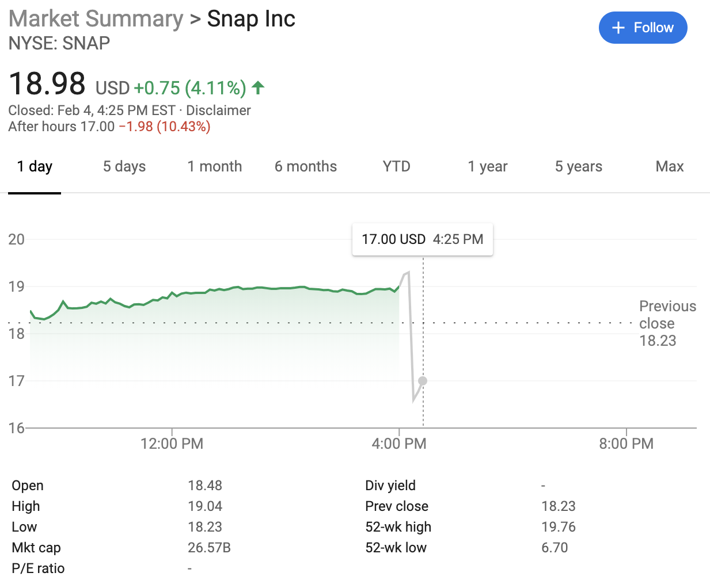Click the Snap Inc title
The image size is (710, 588).
(x=251, y=19)
